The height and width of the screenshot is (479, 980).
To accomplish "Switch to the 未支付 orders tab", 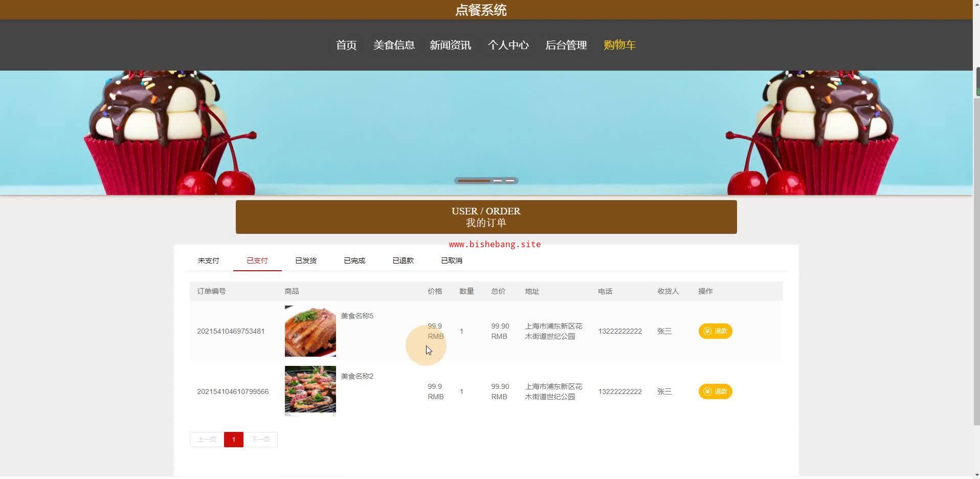I will (208, 260).
